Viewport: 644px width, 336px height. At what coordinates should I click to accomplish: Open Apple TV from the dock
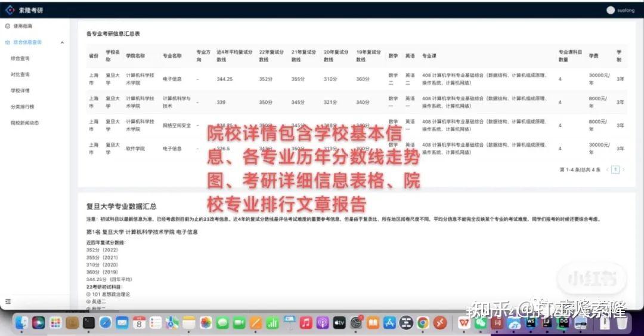coord(339,323)
